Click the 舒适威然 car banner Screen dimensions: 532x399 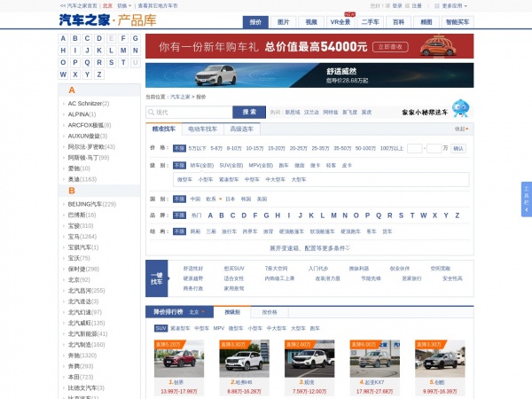pyautogui.click(x=309, y=75)
